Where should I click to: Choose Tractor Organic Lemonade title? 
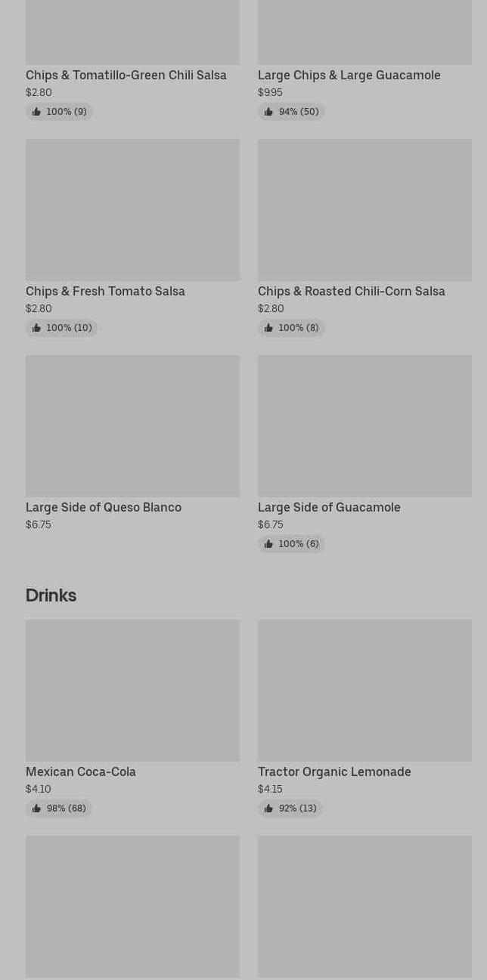[334, 771]
